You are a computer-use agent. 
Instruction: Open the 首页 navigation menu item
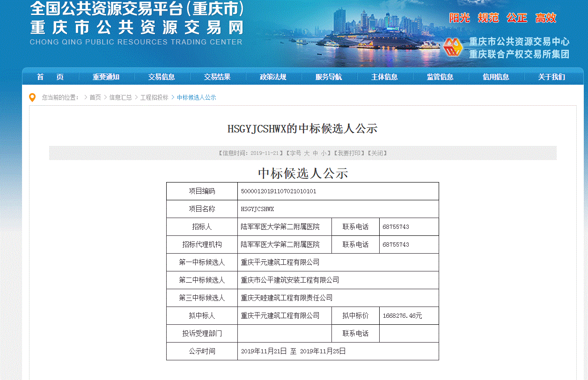click(50, 77)
